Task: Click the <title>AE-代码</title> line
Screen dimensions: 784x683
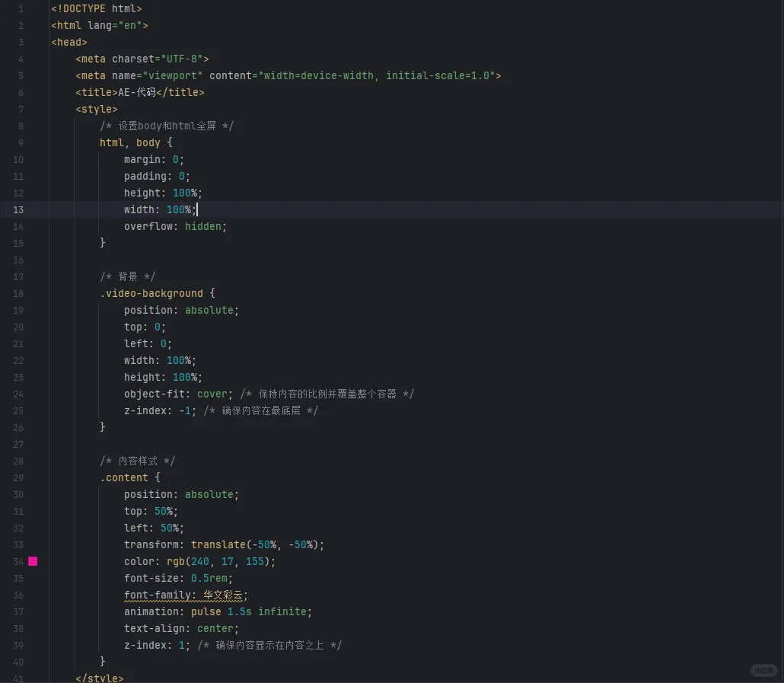Action: (139, 92)
